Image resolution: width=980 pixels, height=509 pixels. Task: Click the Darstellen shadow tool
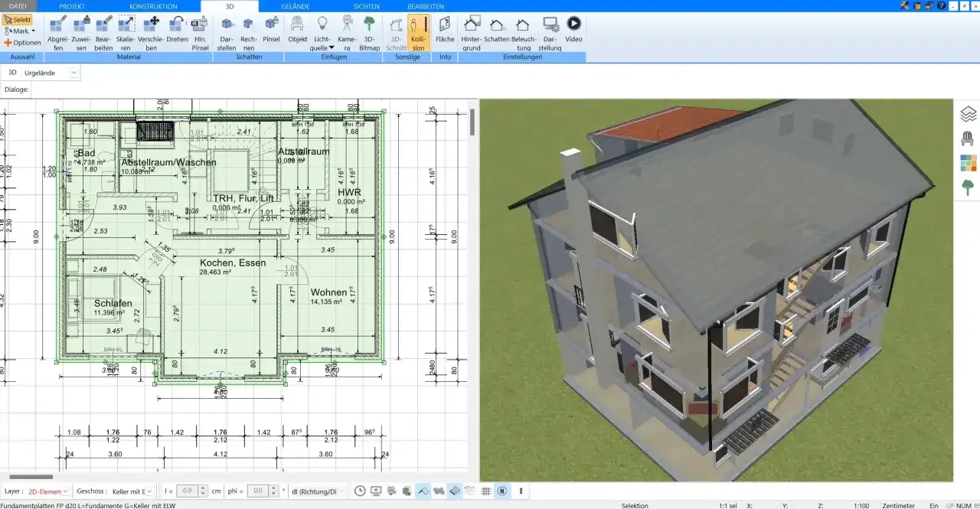pyautogui.click(x=227, y=33)
